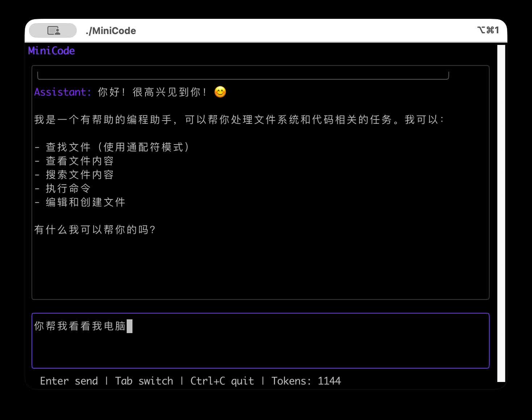Click the 搜索文件内容 list item
Viewport: 532px width, 420px height.
point(80,175)
